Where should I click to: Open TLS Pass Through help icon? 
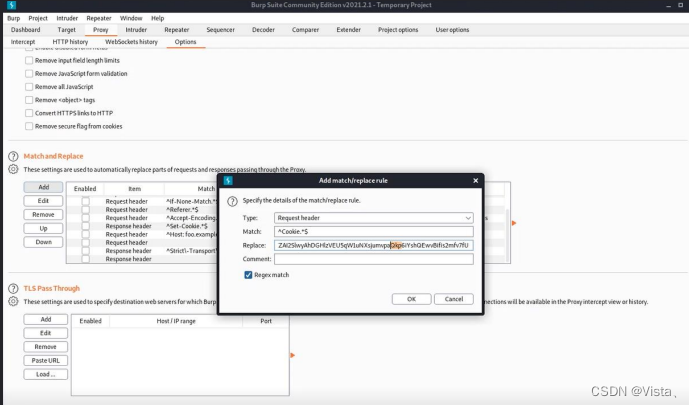click(x=13, y=289)
